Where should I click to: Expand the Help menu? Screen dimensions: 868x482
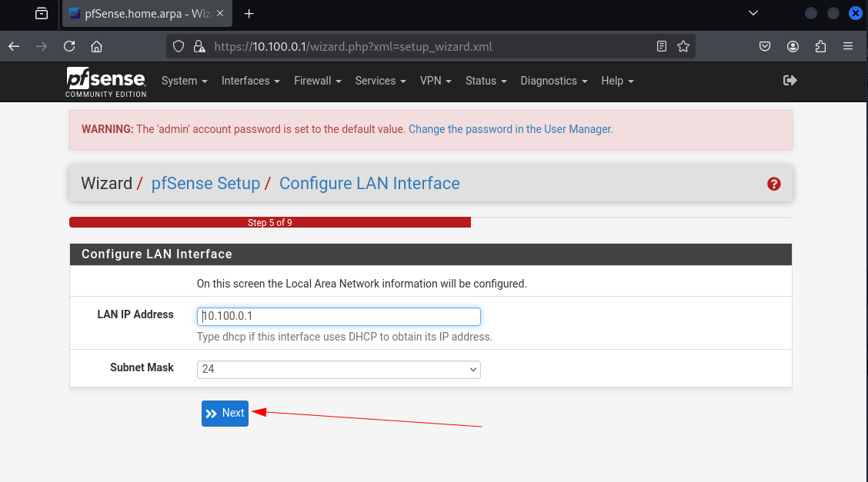(617, 81)
